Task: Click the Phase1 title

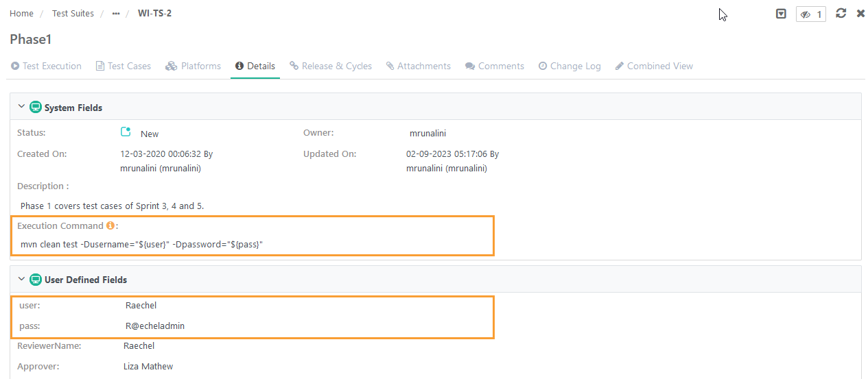Action: [x=31, y=40]
